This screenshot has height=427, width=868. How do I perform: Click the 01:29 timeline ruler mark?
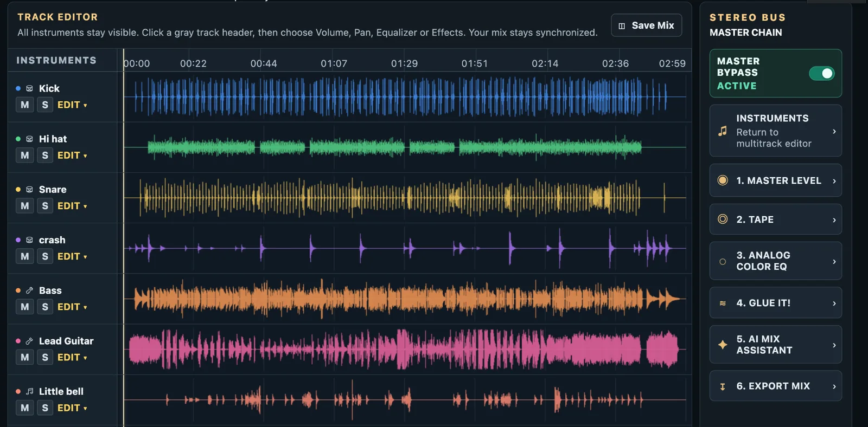pos(404,63)
